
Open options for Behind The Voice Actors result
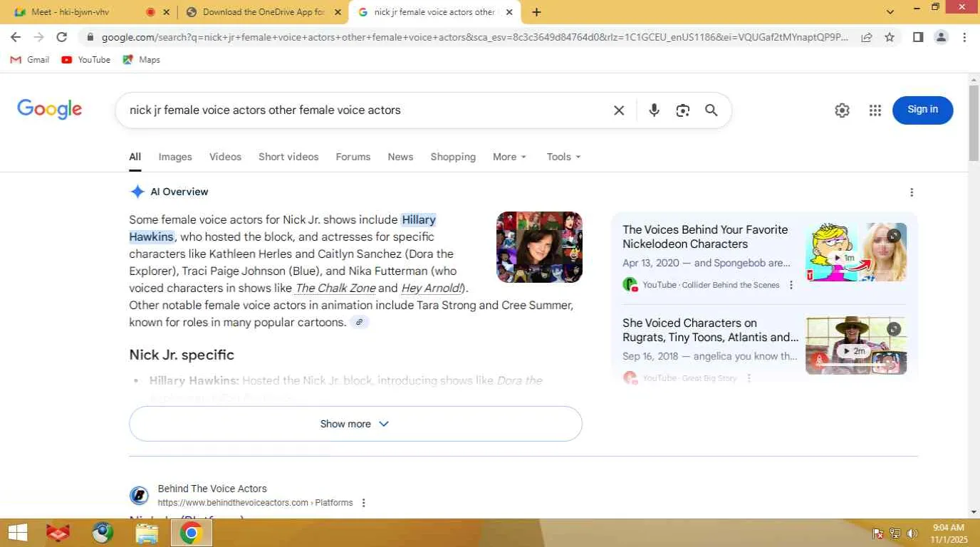pos(363,503)
